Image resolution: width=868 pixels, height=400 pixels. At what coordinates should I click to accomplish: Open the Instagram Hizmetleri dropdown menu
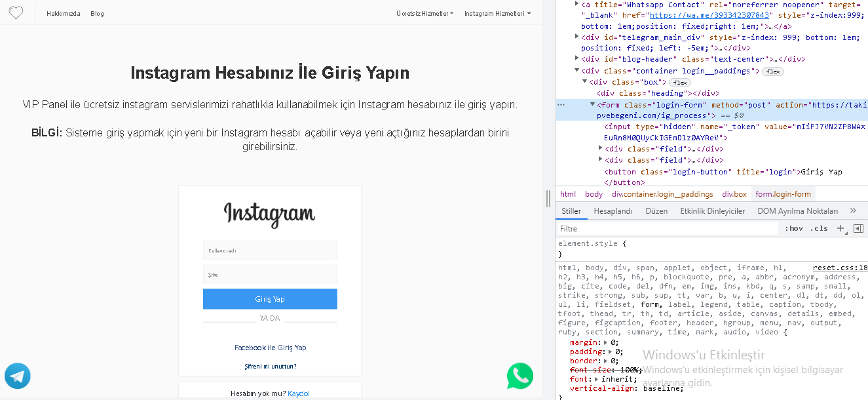[x=497, y=13]
